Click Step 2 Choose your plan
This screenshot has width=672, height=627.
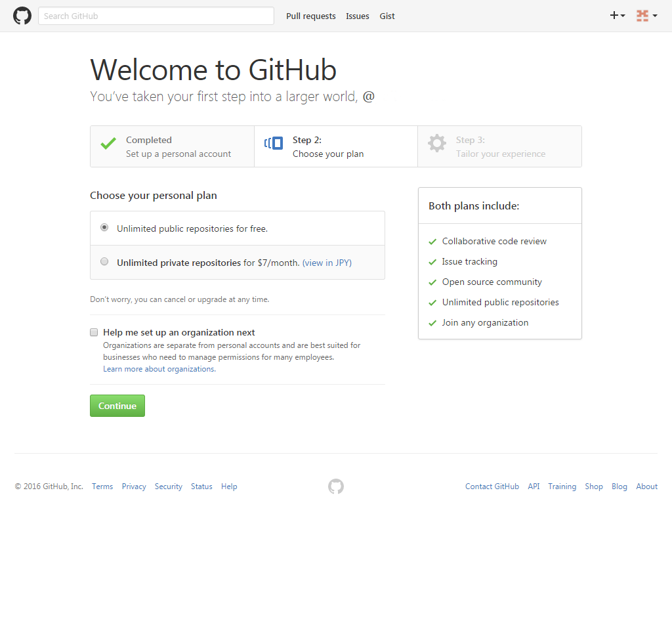coord(336,146)
